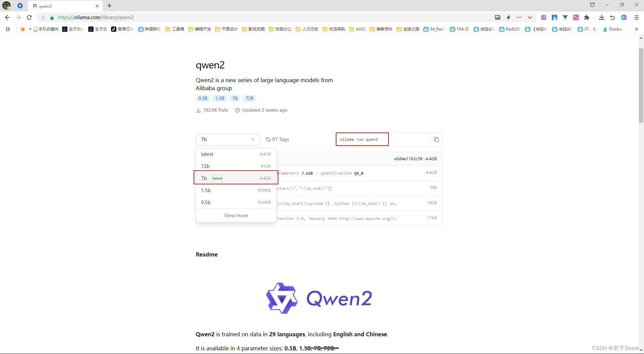The image size is (644, 354).
Task: Click the green lock security icon
Action: click(52, 17)
